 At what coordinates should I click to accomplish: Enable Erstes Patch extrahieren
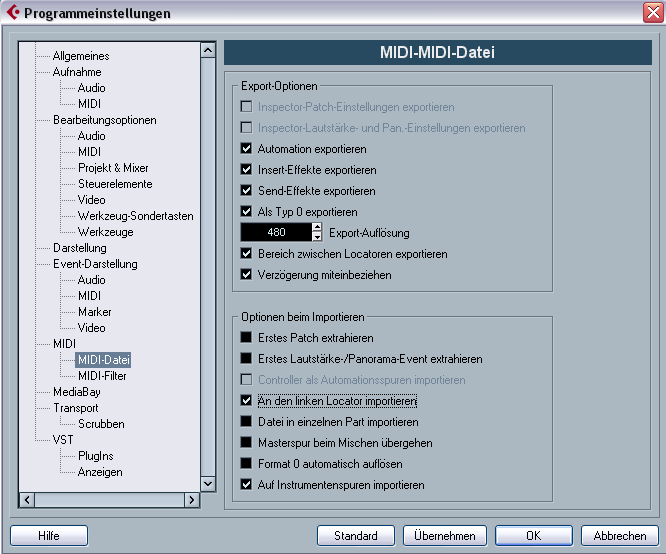click(246, 337)
